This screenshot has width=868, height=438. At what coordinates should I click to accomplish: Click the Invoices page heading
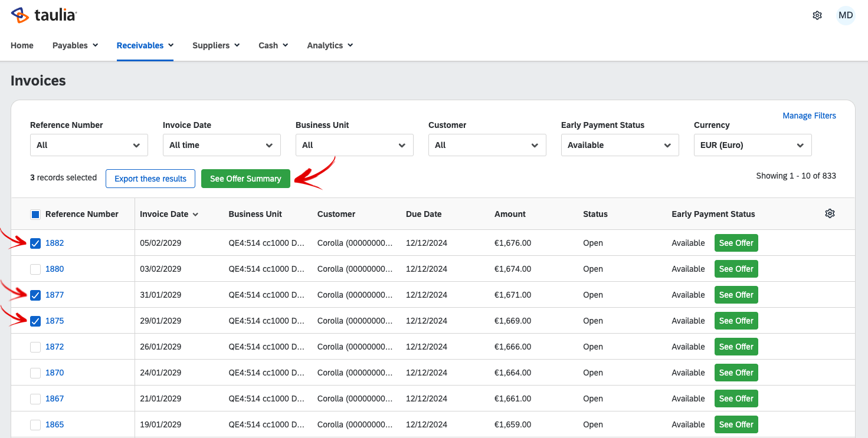tap(38, 81)
